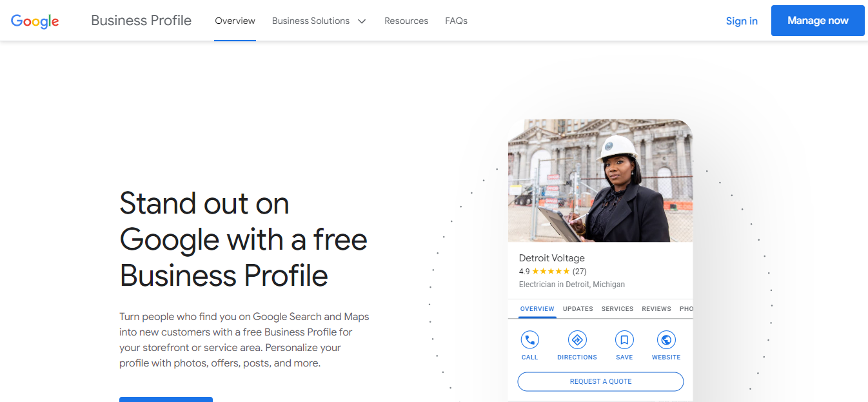Click the Google logo
Viewport: 868px width, 402px height.
coord(35,21)
